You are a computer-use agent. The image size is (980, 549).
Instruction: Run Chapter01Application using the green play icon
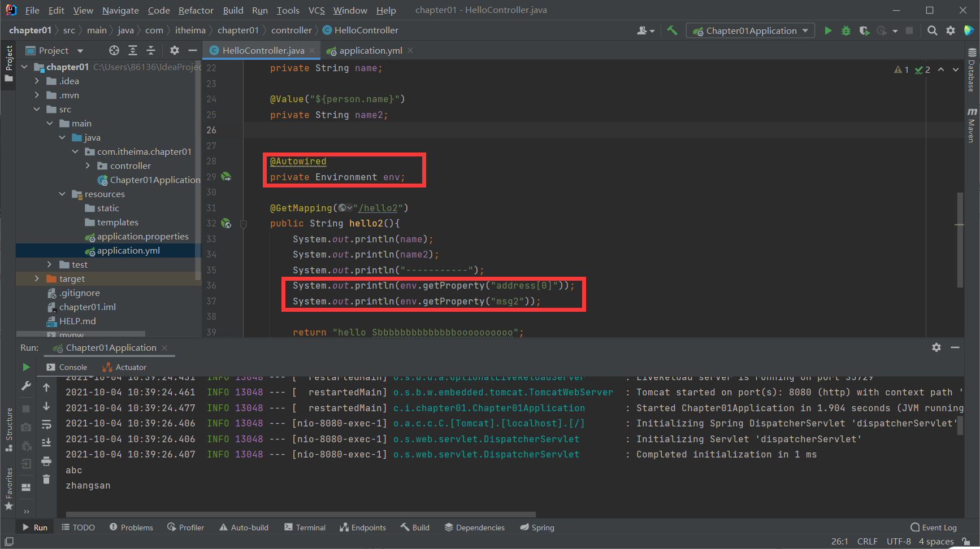point(829,31)
